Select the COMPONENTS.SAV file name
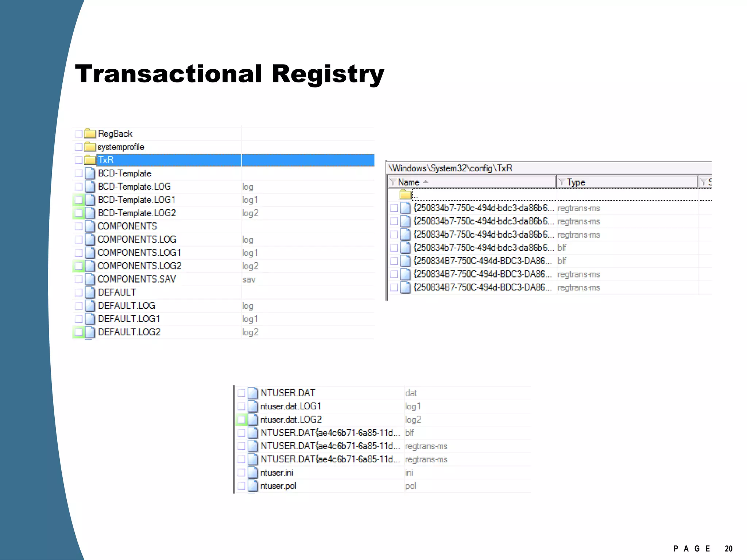The image size is (747, 560). click(x=137, y=279)
